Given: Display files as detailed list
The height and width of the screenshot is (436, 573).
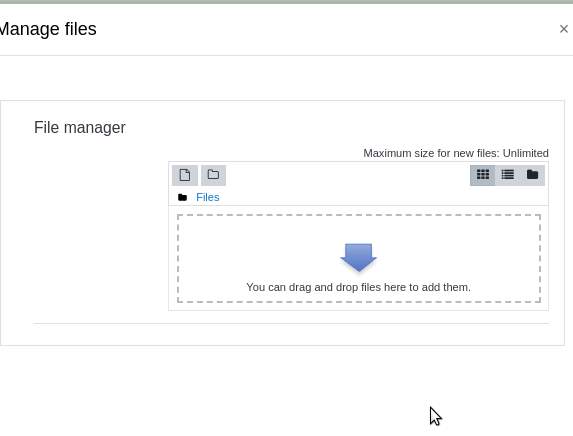Looking at the screenshot, I should 508,175.
